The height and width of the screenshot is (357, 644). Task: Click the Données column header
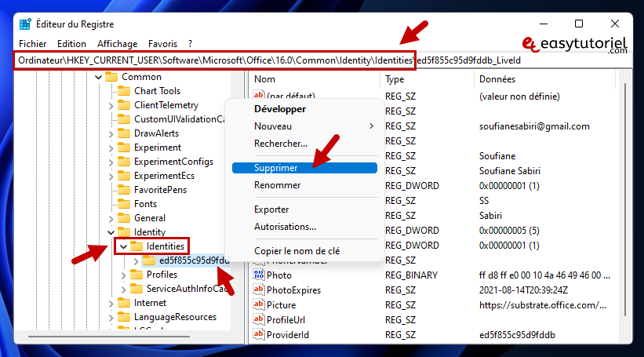pos(544,79)
